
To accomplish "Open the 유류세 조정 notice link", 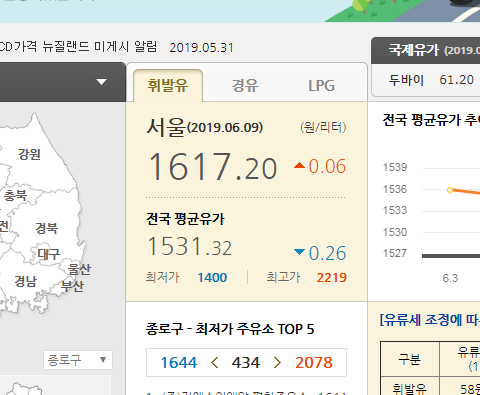I will [x=430, y=320].
